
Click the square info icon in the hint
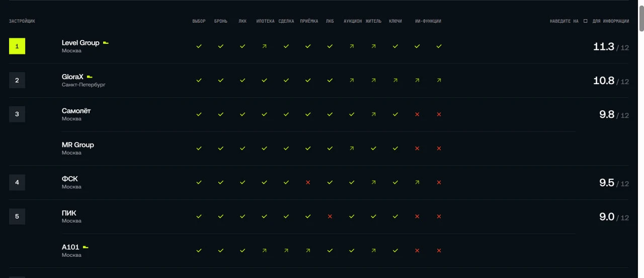coord(585,21)
